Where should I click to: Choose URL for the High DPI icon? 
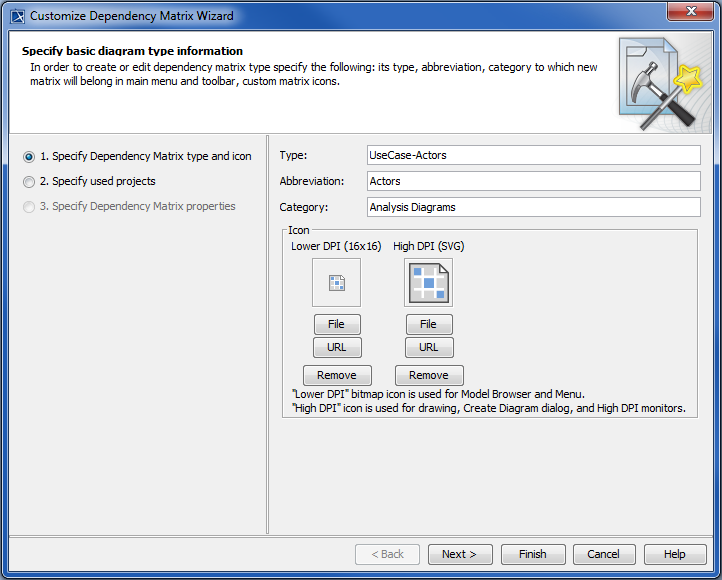point(429,347)
